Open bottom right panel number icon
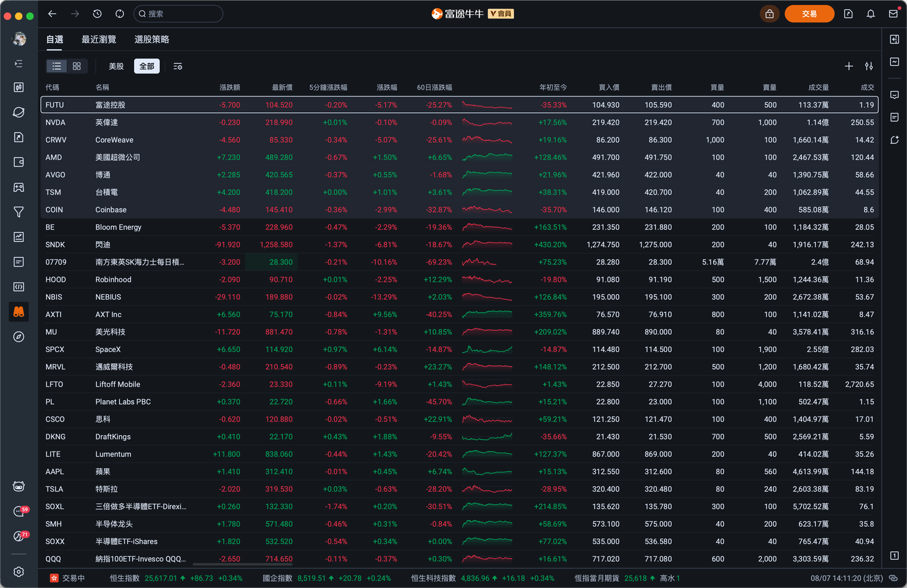907x588 pixels. [x=895, y=555]
